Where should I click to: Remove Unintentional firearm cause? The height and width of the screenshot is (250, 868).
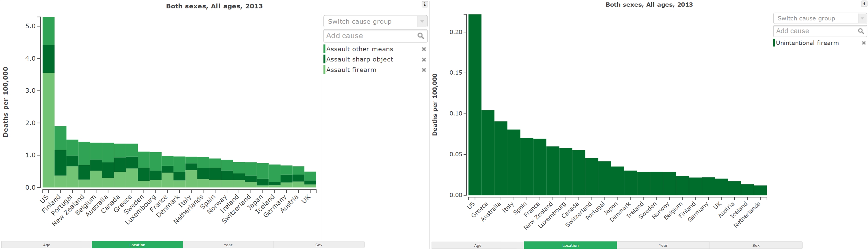(864, 43)
